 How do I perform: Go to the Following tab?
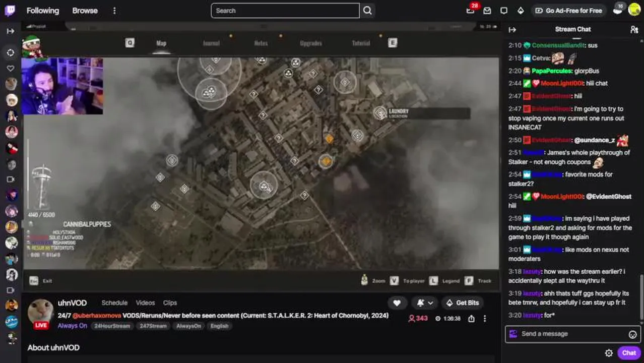point(42,11)
